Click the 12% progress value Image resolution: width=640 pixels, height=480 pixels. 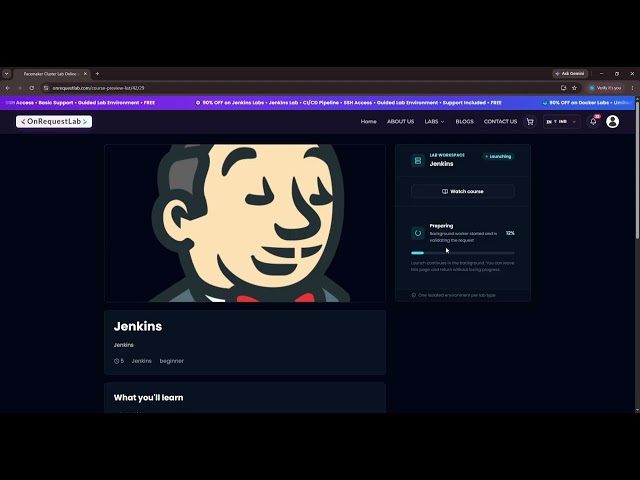pos(510,233)
